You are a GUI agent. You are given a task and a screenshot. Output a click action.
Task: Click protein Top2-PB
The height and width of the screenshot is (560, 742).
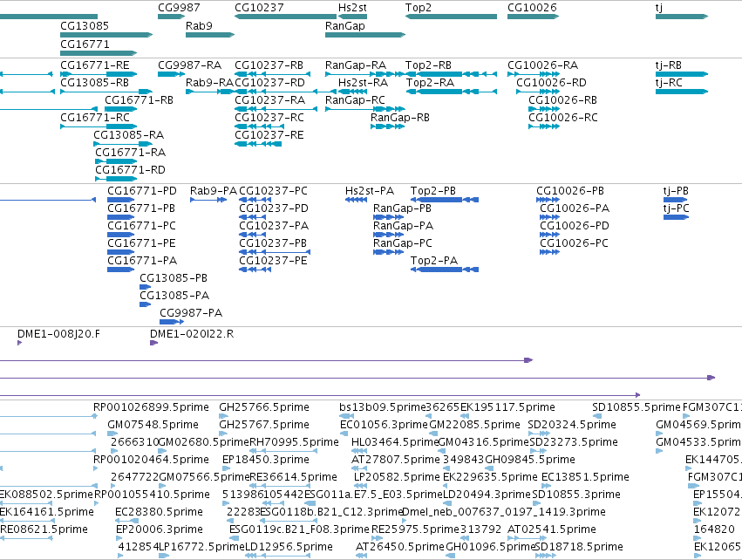(x=433, y=191)
